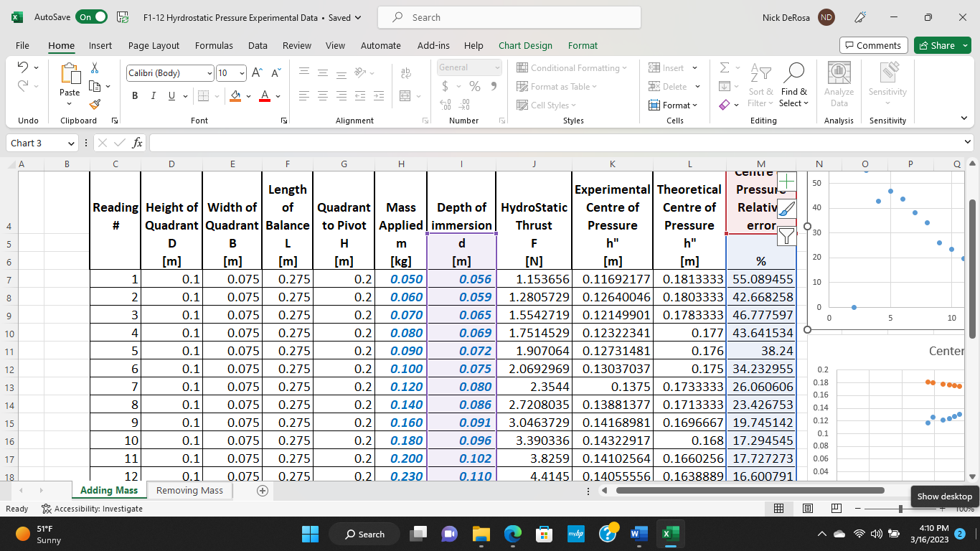Select the Removing Mass sheet tab
The image size is (980, 551).
pyautogui.click(x=189, y=490)
